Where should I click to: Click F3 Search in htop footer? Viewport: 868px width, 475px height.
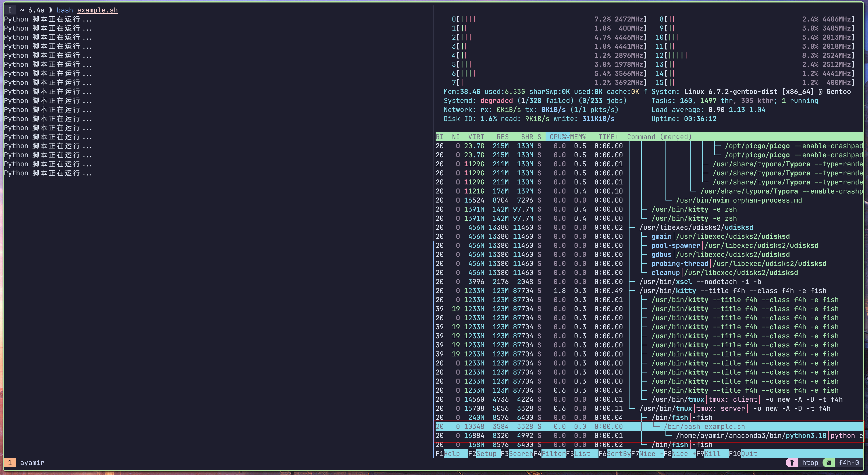coord(521,454)
